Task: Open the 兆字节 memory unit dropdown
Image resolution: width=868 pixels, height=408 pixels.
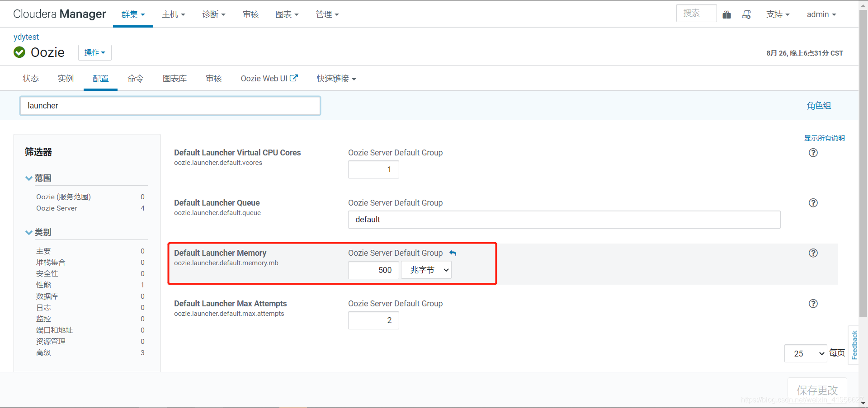Action: [x=426, y=270]
